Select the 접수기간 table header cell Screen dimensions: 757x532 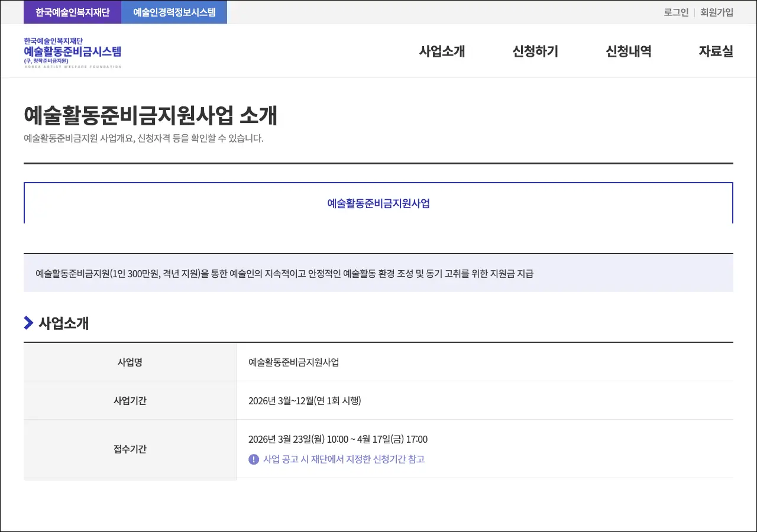tap(130, 449)
